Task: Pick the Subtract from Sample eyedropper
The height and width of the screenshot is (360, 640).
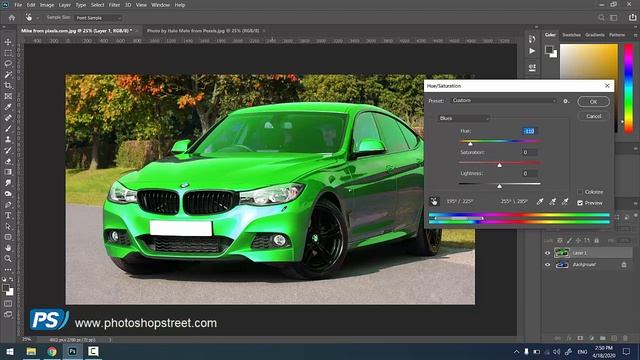Action: coord(565,202)
